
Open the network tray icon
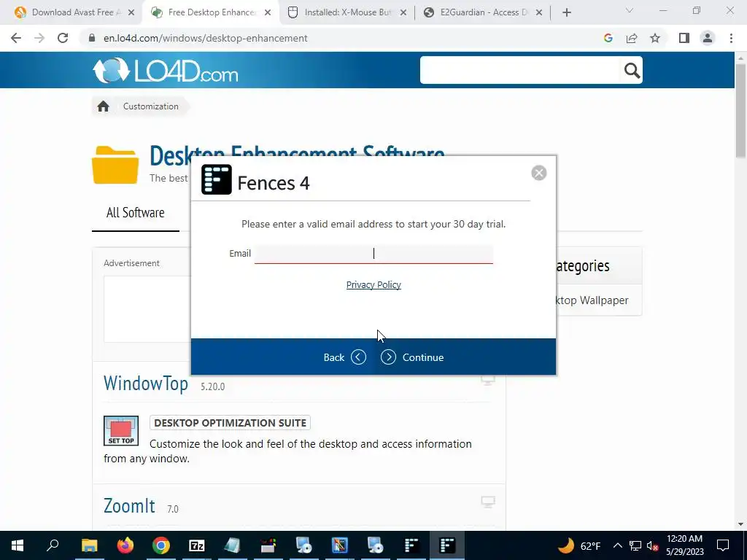[635, 545]
